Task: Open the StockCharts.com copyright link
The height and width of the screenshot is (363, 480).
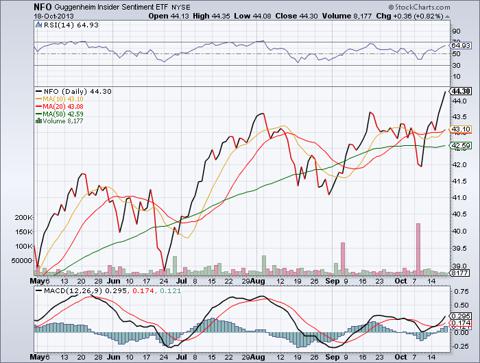Action: pyautogui.click(x=419, y=7)
